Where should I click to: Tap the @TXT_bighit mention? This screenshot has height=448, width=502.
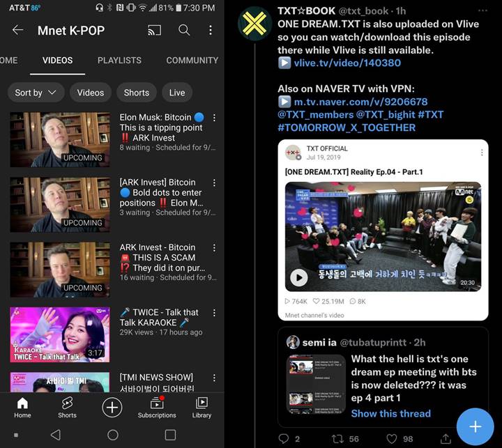coord(386,114)
